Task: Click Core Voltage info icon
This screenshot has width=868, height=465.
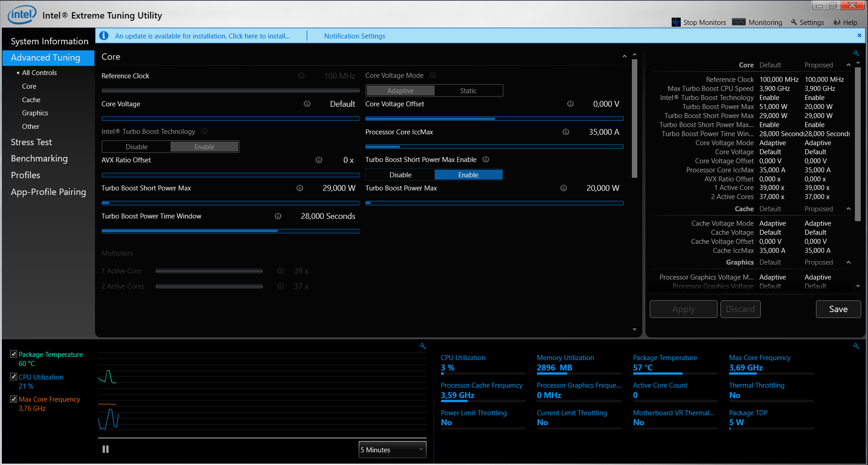Action: coord(307,104)
